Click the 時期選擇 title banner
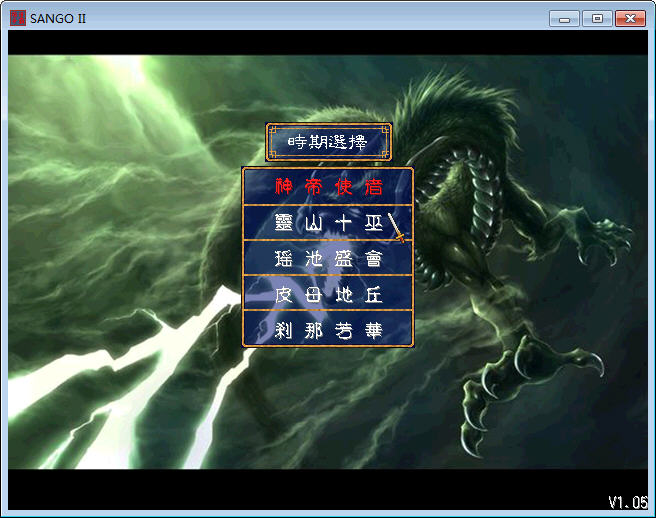 (x=328, y=142)
